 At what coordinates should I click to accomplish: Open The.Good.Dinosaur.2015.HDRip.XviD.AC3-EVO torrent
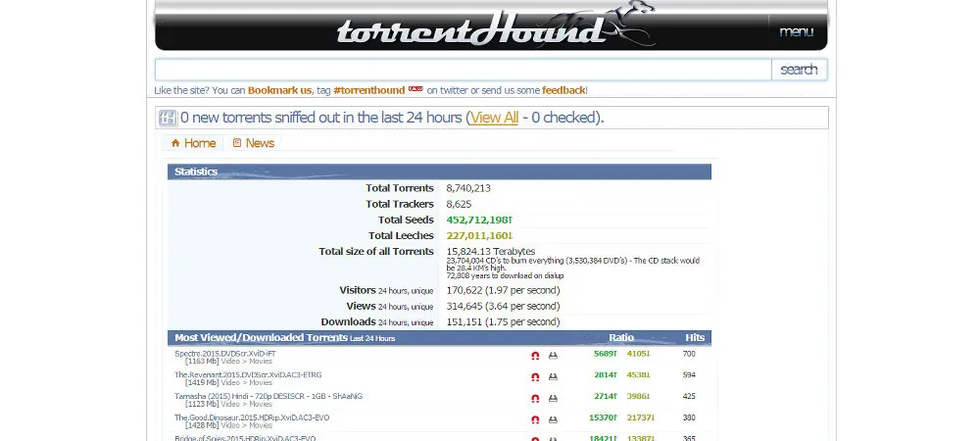coord(252,417)
